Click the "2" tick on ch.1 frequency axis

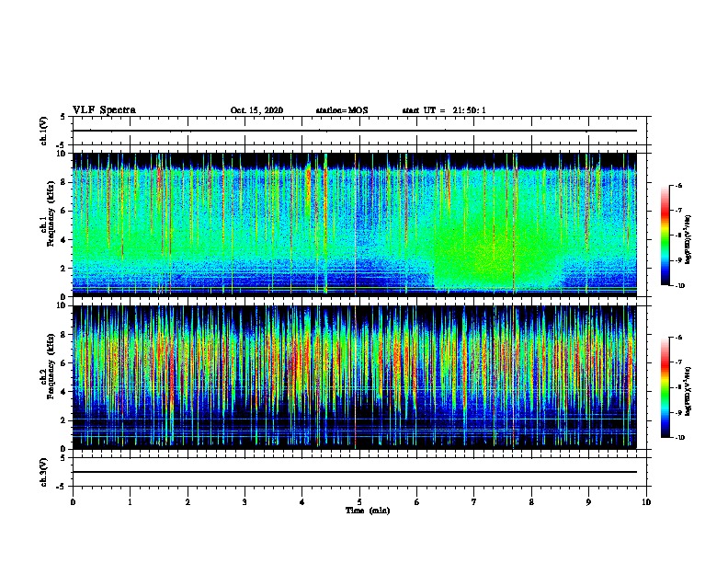click(x=64, y=269)
